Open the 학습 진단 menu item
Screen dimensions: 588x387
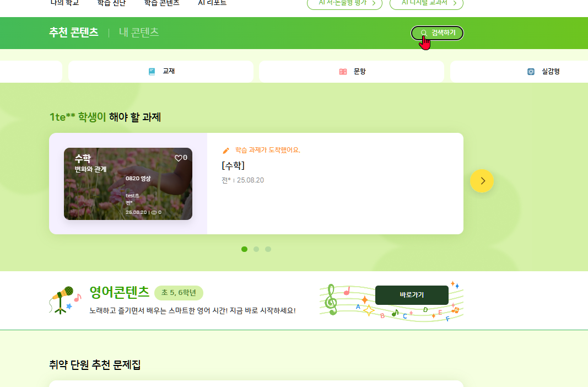pyautogui.click(x=111, y=3)
